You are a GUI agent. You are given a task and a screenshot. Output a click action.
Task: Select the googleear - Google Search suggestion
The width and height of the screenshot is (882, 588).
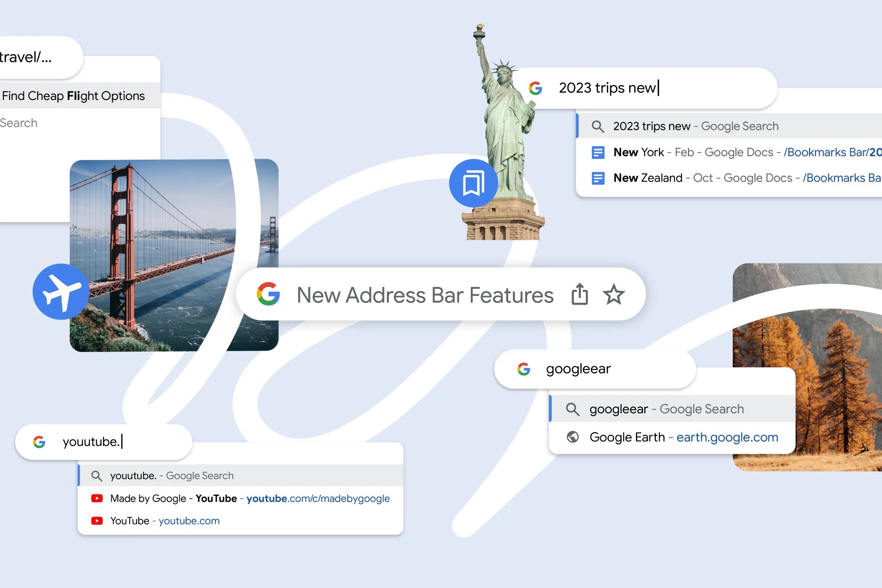[672, 409]
